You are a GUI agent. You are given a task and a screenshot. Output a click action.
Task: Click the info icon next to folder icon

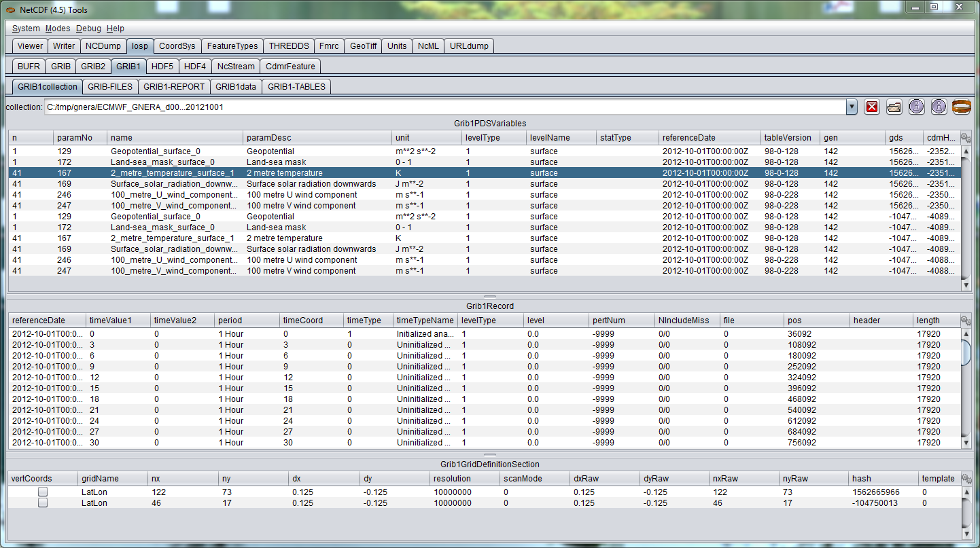[x=917, y=107]
